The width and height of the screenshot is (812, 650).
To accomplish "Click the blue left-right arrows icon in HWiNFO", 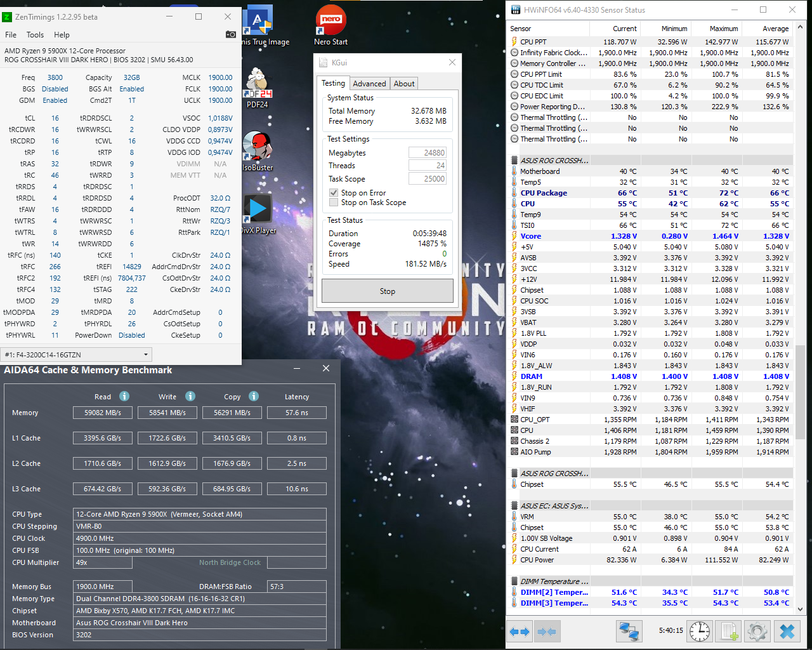I will (518, 631).
